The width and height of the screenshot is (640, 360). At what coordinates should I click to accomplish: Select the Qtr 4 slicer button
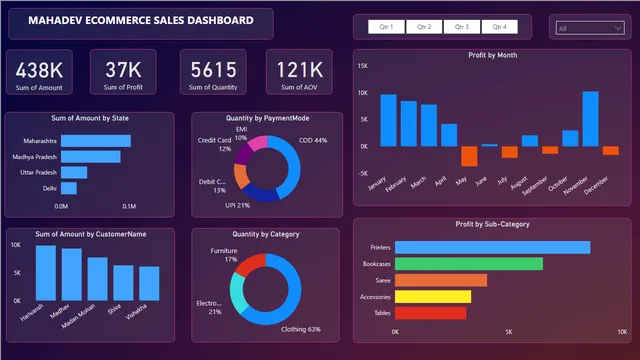pos(500,27)
